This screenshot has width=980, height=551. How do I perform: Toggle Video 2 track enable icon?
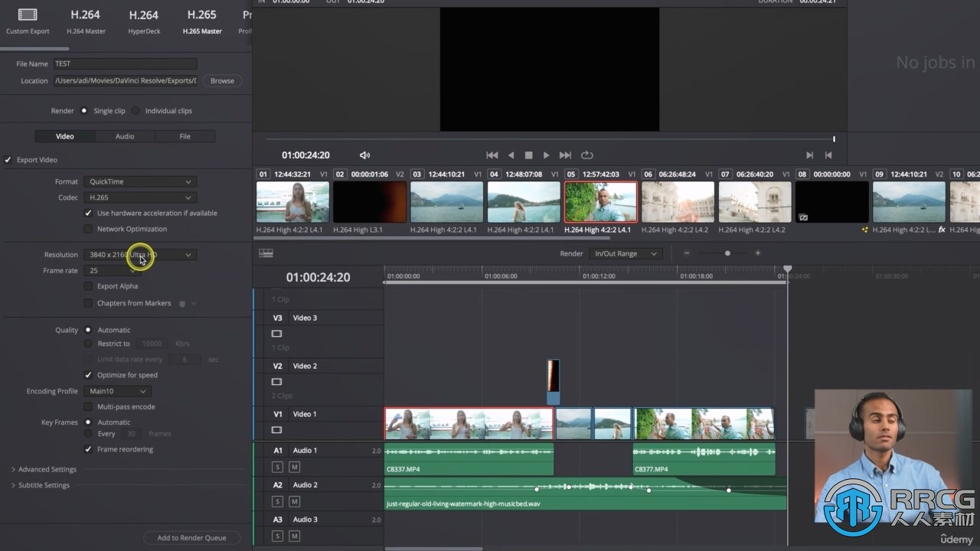[x=277, y=382]
